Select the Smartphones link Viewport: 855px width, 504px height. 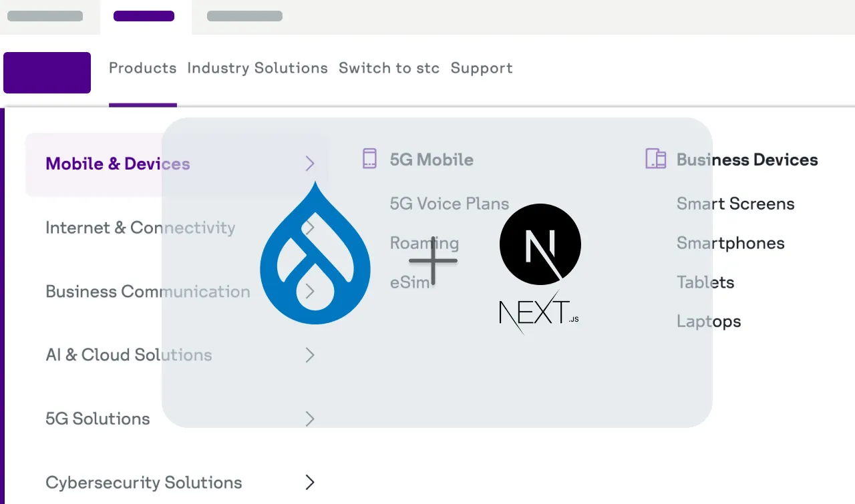[730, 243]
